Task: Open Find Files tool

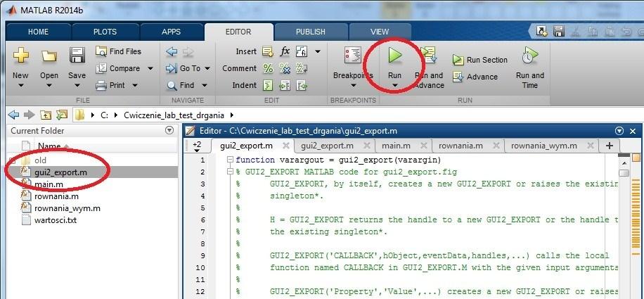Action: [118, 51]
